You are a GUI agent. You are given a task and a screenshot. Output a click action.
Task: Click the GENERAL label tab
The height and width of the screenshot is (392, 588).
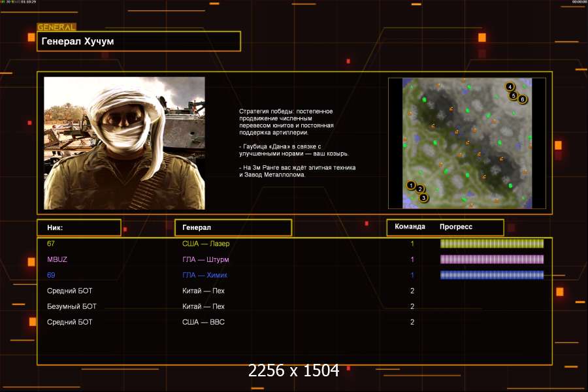[57, 27]
